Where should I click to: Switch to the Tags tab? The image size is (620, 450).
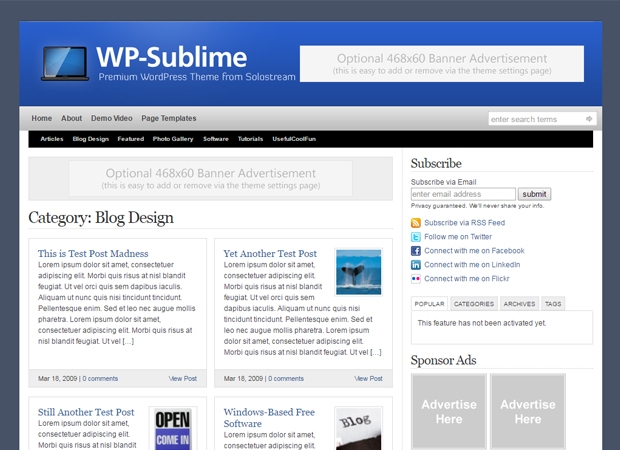(553, 304)
